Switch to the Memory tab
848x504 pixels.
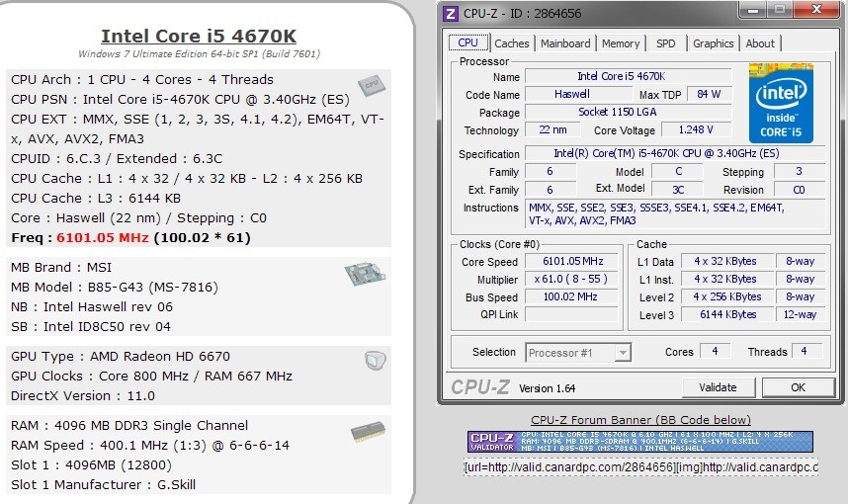pyautogui.click(x=621, y=43)
